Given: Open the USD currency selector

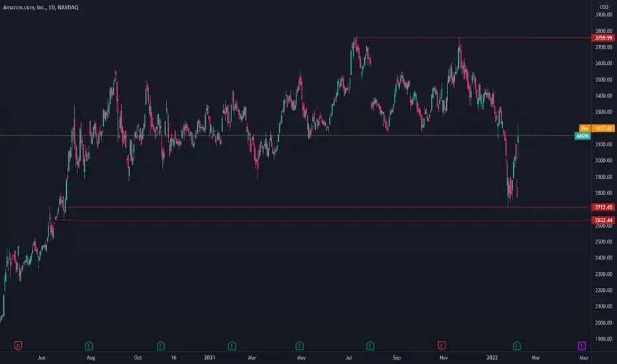Looking at the screenshot, I should 604,7.
